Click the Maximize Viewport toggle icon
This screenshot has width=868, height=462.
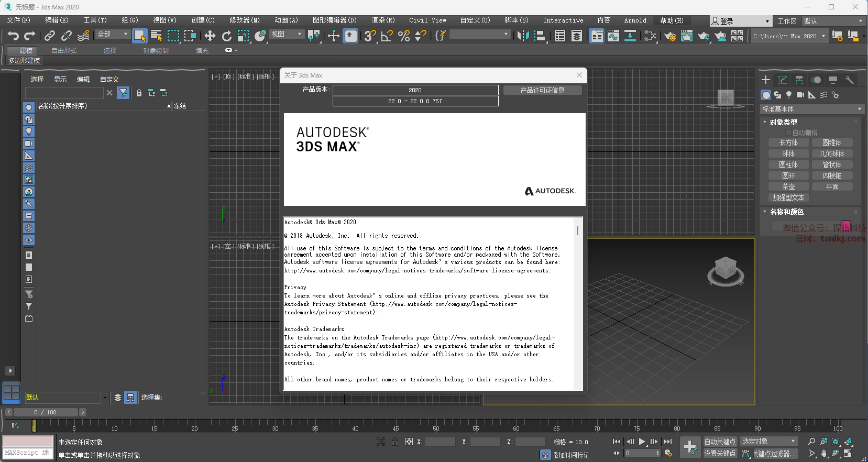click(x=848, y=453)
